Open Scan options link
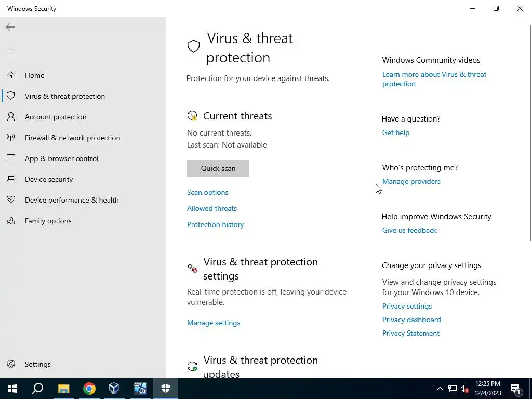 208,192
